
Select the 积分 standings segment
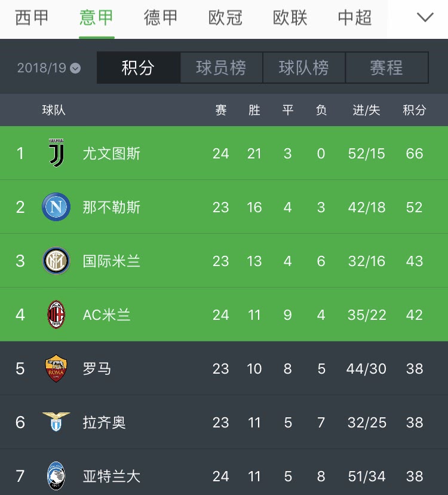[x=138, y=68]
